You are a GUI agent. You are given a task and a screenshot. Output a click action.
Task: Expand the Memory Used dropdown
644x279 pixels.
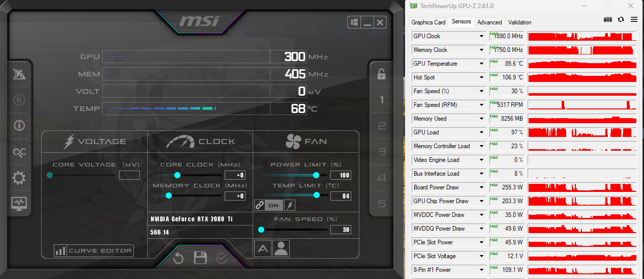tap(481, 119)
